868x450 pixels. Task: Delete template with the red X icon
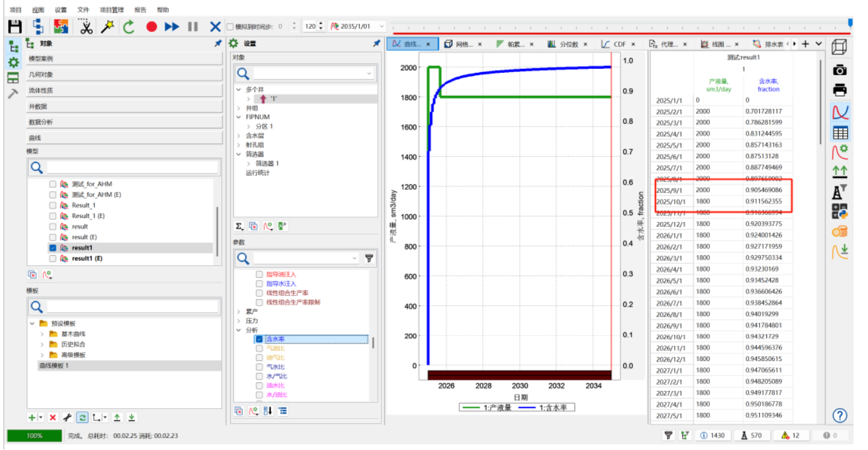(53, 417)
